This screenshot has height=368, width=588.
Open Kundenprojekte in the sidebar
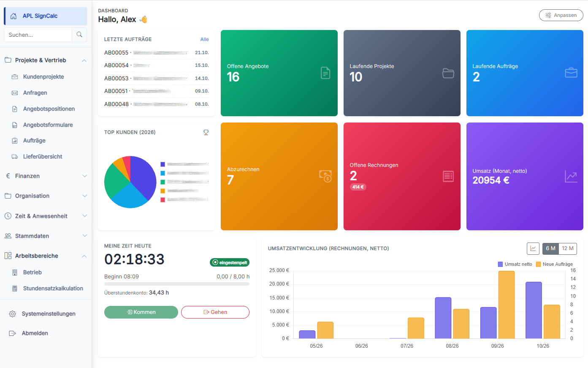pyautogui.click(x=43, y=77)
